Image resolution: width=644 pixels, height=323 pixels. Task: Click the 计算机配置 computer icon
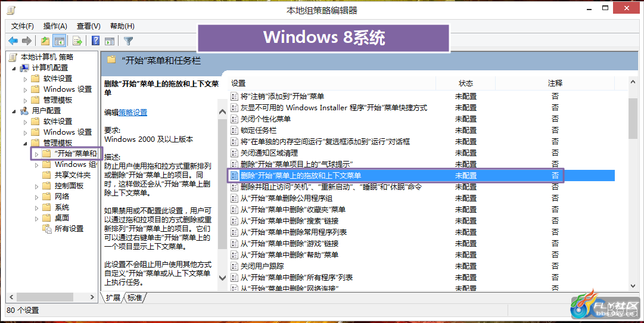point(24,68)
